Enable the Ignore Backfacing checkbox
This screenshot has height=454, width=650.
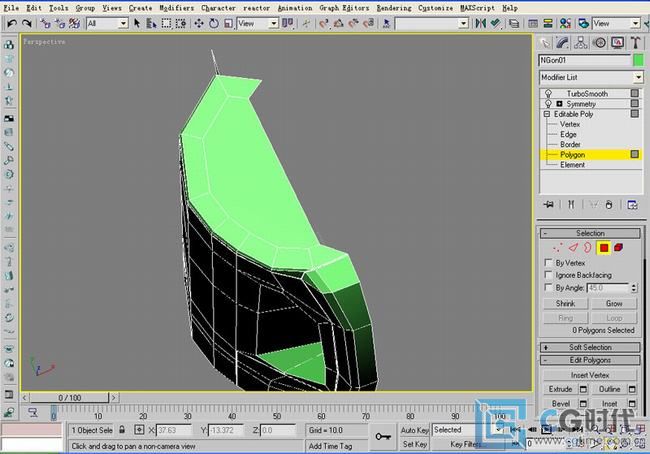click(548, 275)
